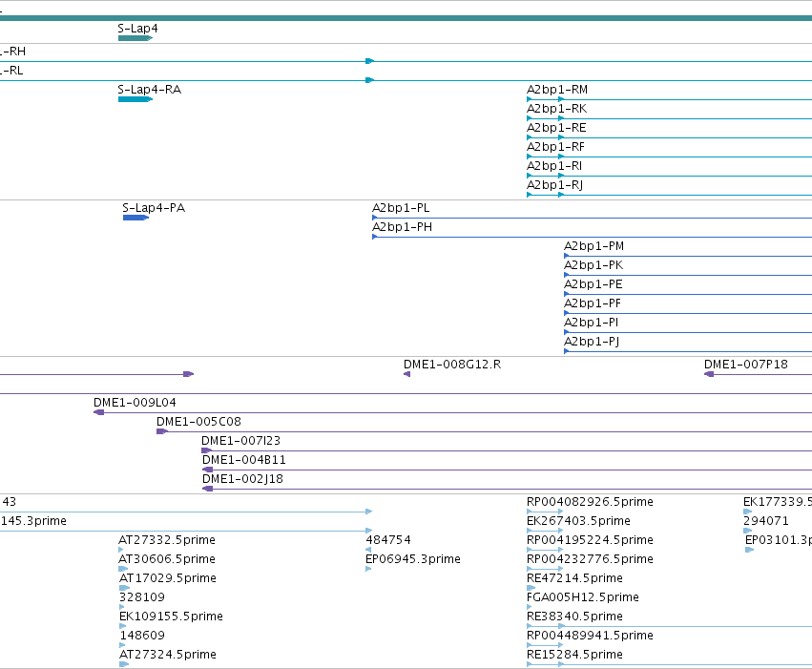The width and height of the screenshot is (812, 669).
Task: Select the RE38340.5prime EST label
Action: coord(574,617)
